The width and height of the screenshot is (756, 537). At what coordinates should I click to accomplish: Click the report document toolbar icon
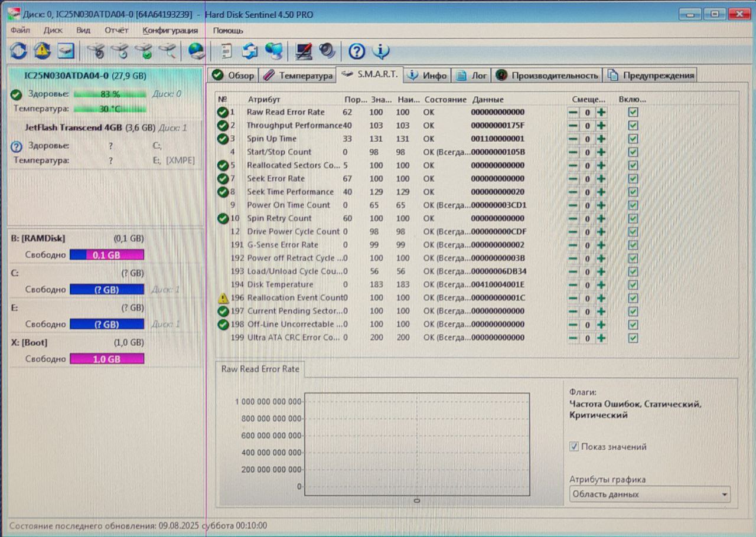click(226, 52)
